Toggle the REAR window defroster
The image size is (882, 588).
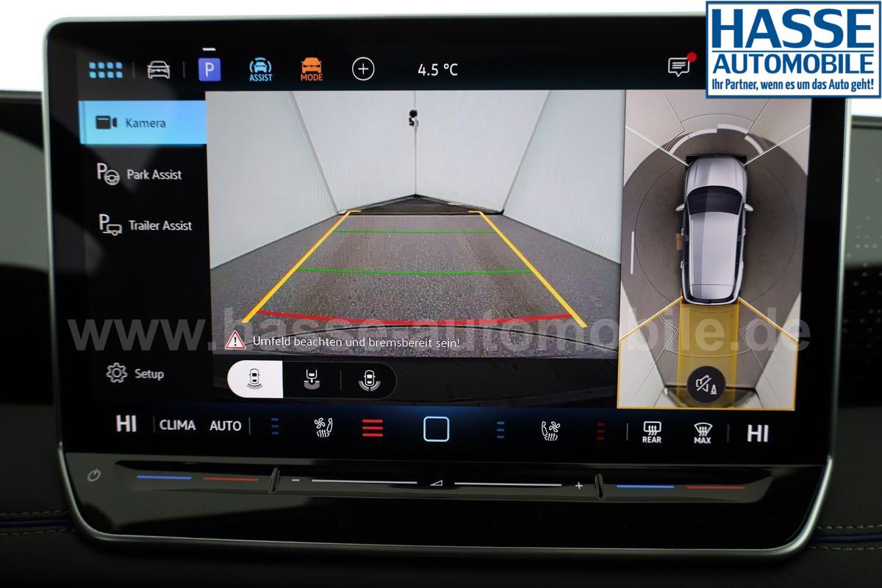(x=651, y=432)
